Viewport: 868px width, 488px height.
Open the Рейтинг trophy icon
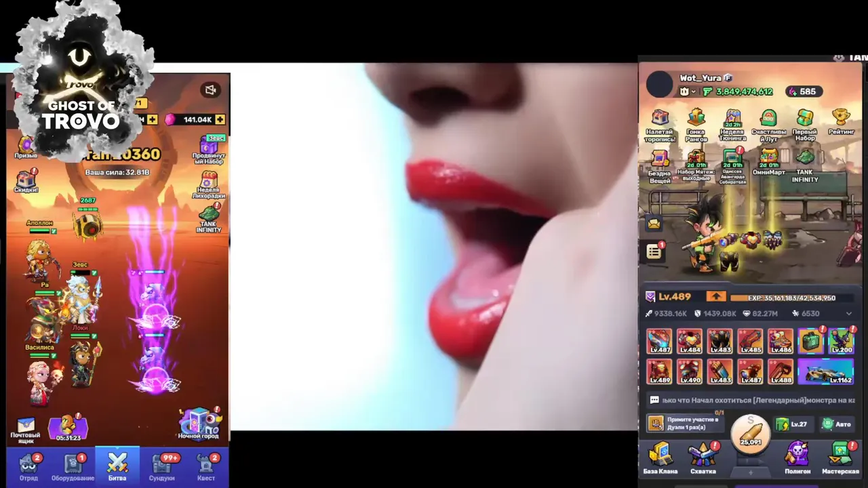click(841, 122)
